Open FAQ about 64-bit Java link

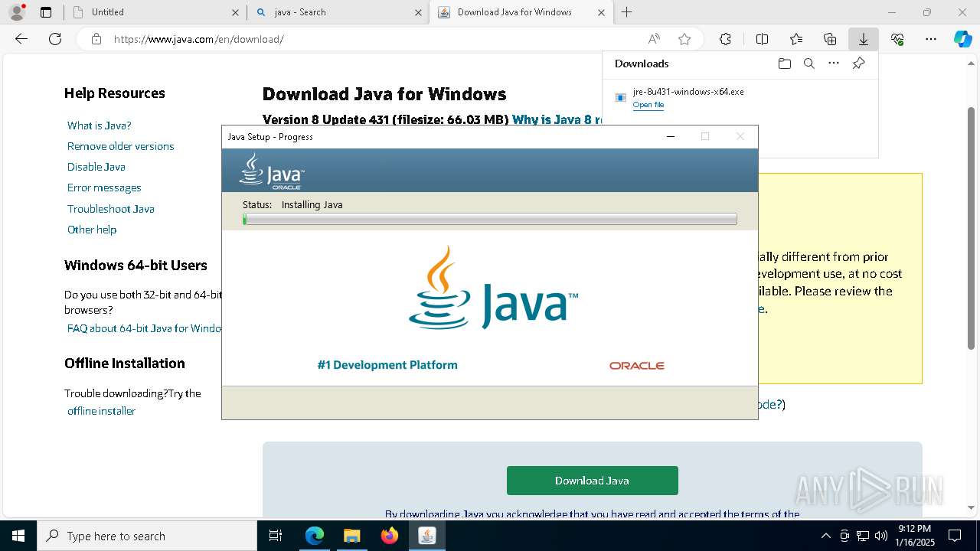pyautogui.click(x=144, y=328)
